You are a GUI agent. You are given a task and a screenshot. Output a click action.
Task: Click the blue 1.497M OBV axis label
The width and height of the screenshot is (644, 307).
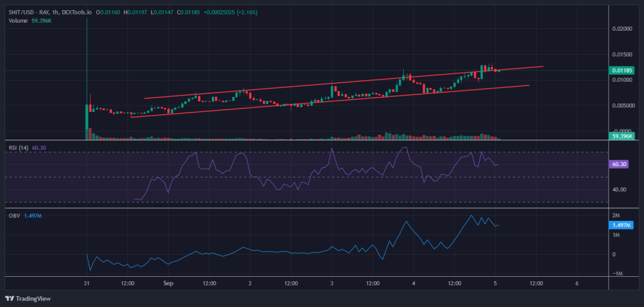[x=621, y=225]
